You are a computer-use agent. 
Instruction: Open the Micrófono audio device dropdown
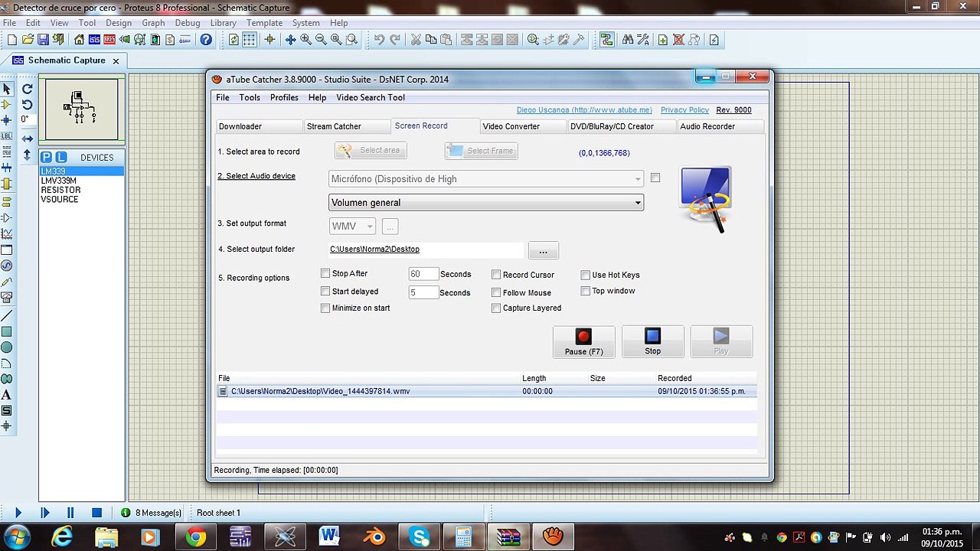[485, 179]
